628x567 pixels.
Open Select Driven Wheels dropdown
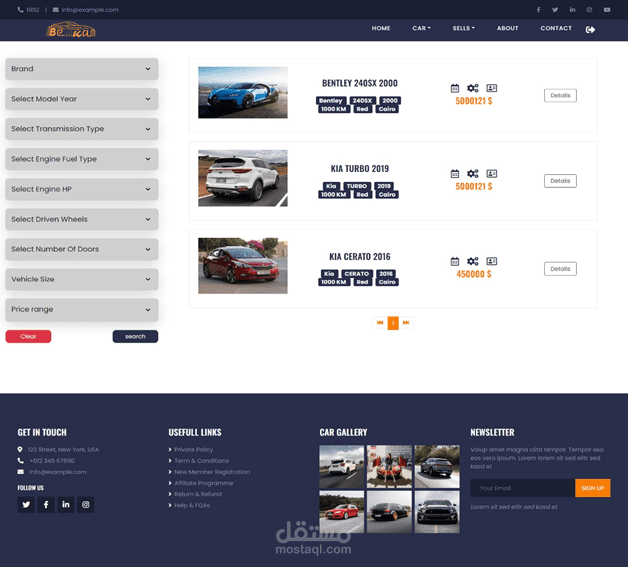coord(82,219)
